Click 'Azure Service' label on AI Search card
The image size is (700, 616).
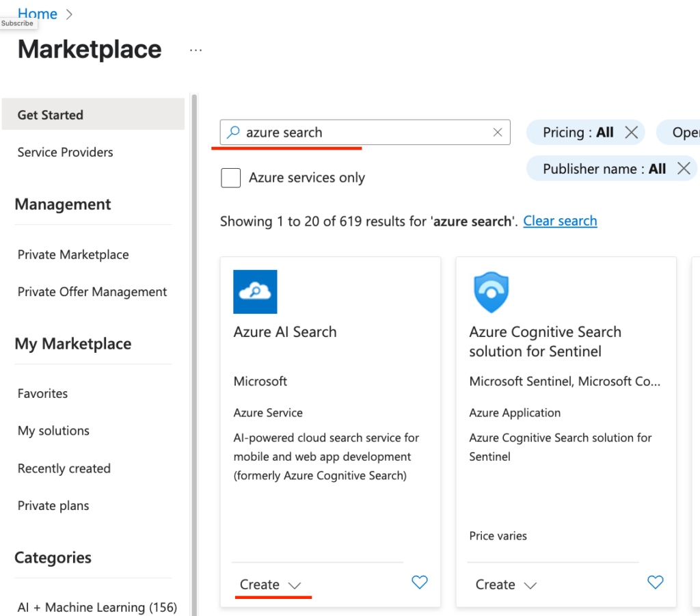(x=268, y=413)
